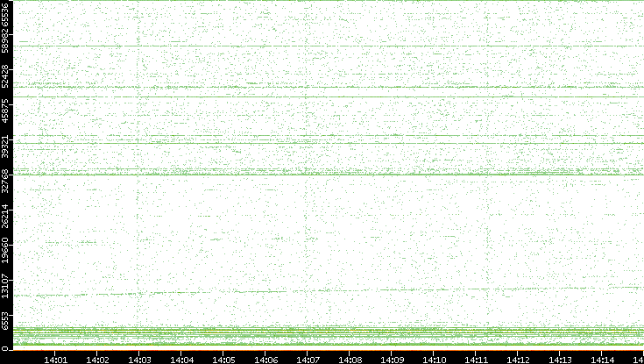Click the 14:09 time axis label
The height and width of the screenshot is (364, 644).
pyautogui.click(x=392, y=360)
